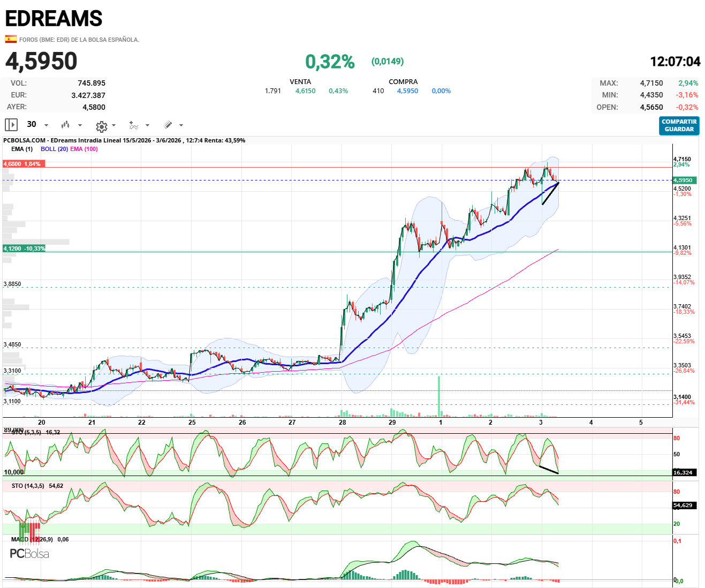705x588 pixels.
Task: Click the VENTA volume 1.791
Action: [273, 91]
